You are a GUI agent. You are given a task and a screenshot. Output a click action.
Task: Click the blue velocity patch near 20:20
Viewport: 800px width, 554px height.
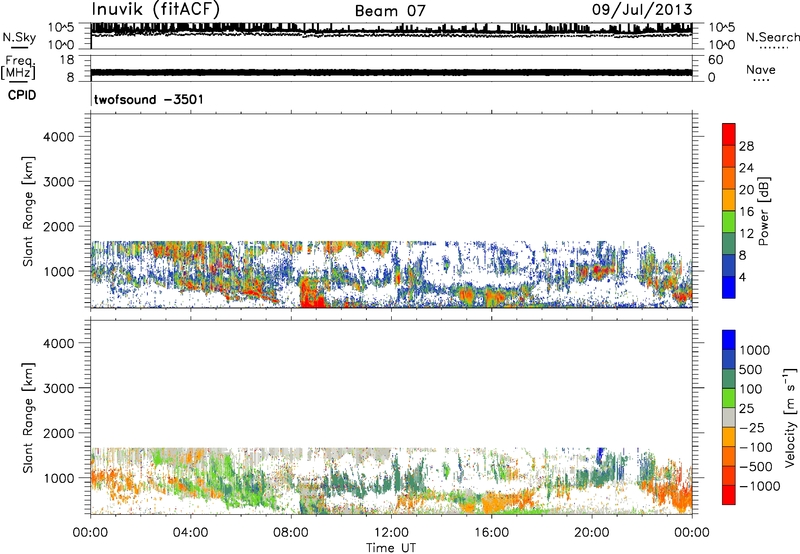point(601,454)
